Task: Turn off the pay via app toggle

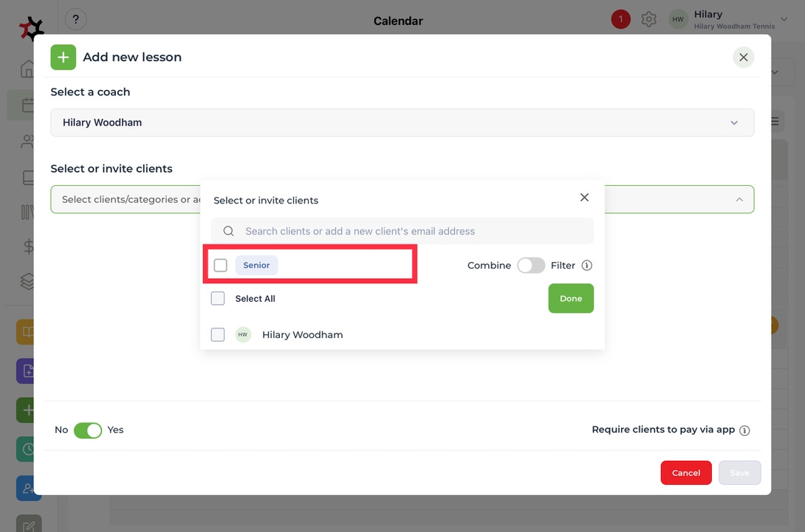Action: (88, 430)
